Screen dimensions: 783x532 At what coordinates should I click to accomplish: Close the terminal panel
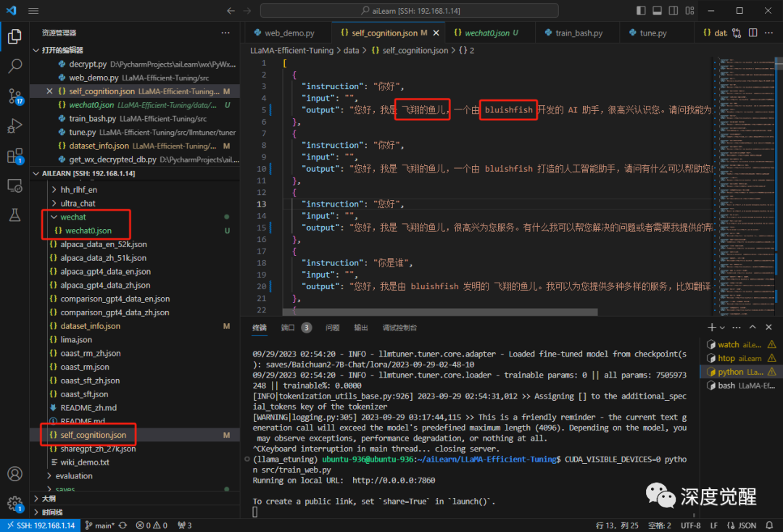pyautogui.click(x=769, y=328)
